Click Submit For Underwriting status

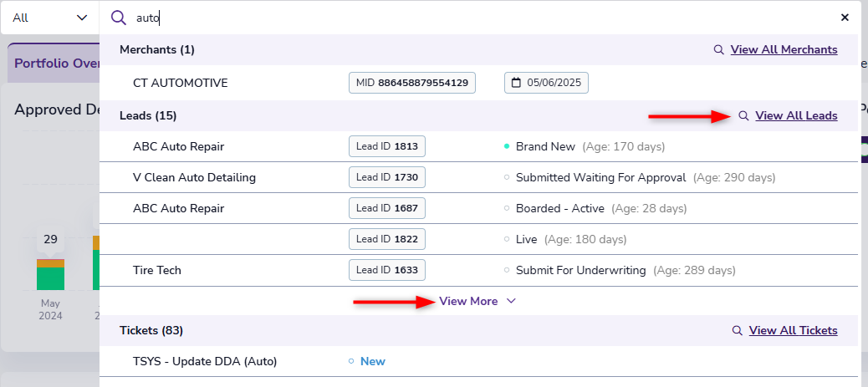[x=580, y=271]
